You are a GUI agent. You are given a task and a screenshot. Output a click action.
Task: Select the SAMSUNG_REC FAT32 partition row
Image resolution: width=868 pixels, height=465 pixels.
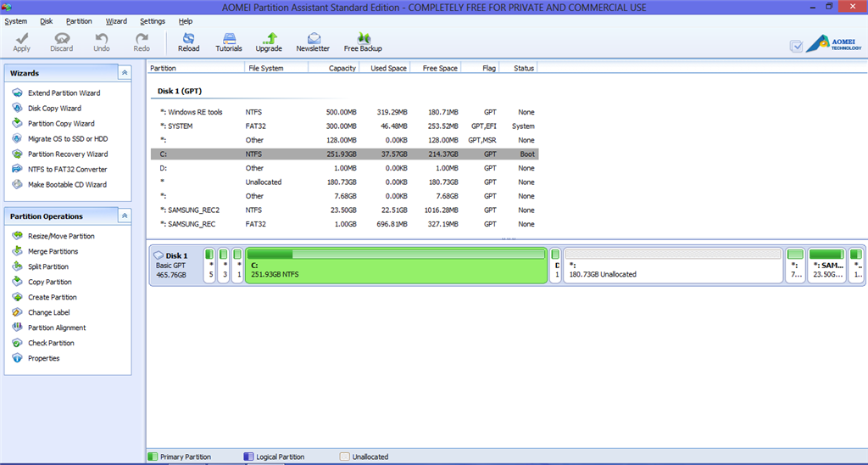click(344, 224)
